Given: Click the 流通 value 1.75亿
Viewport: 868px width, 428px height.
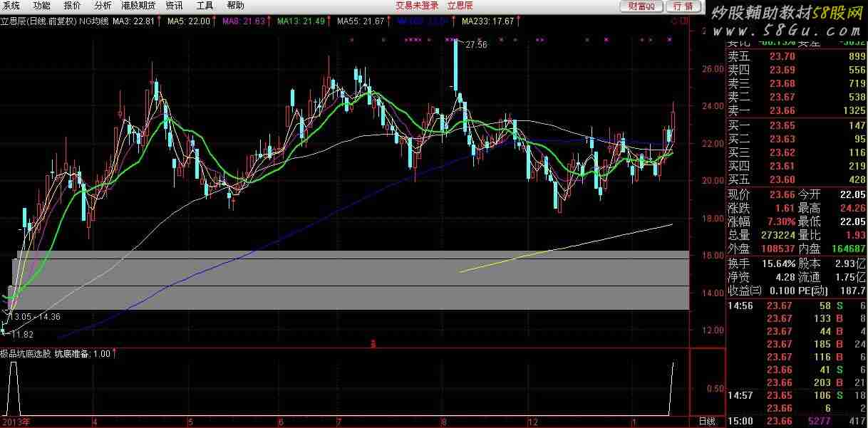Looking at the screenshot, I should point(849,277).
